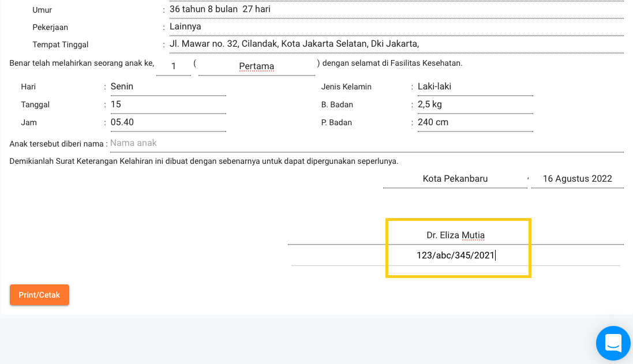Click the P. Badan label
Image resolution: width=633 pixels, height=364 pixels.
tap(336, 122)
